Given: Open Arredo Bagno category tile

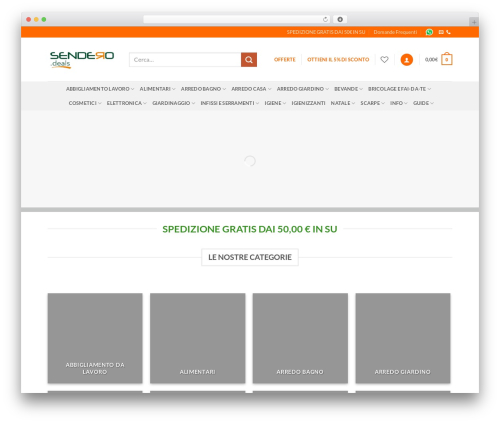Looking at the screenshot, I should [x=300, y=338].
